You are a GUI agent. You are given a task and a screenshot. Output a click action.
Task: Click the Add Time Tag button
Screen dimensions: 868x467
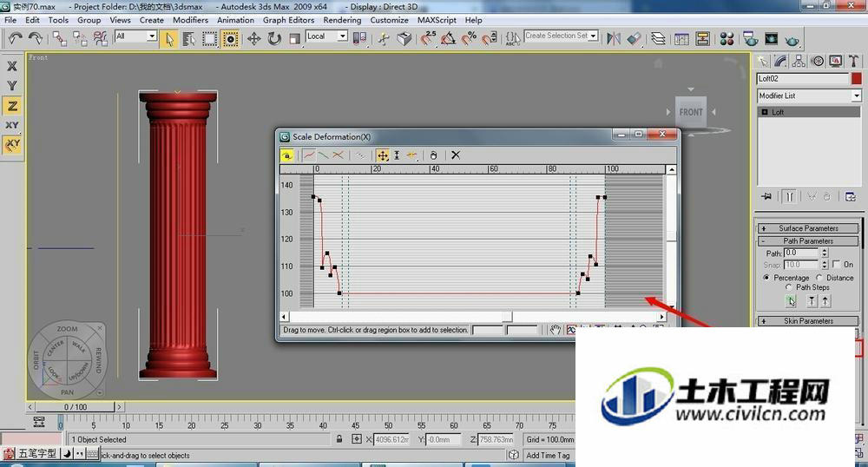[x=548, y=456]
